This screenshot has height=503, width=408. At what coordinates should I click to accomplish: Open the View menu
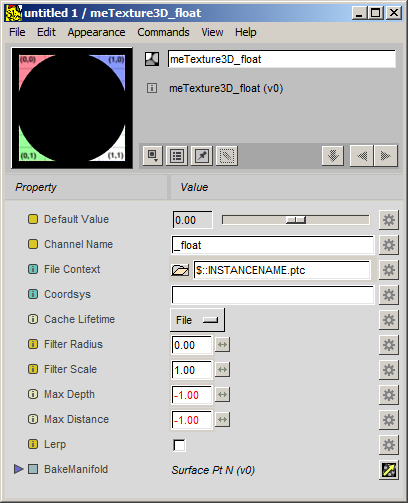[212, 32]
